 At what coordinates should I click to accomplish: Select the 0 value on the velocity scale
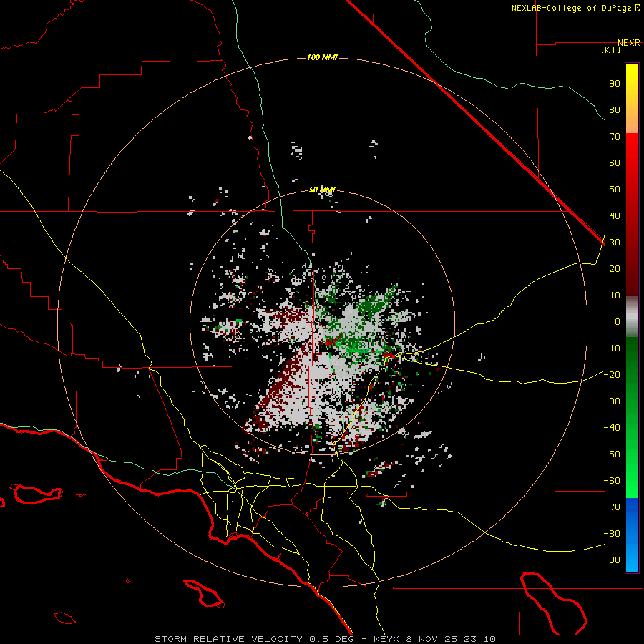point(618,322)
